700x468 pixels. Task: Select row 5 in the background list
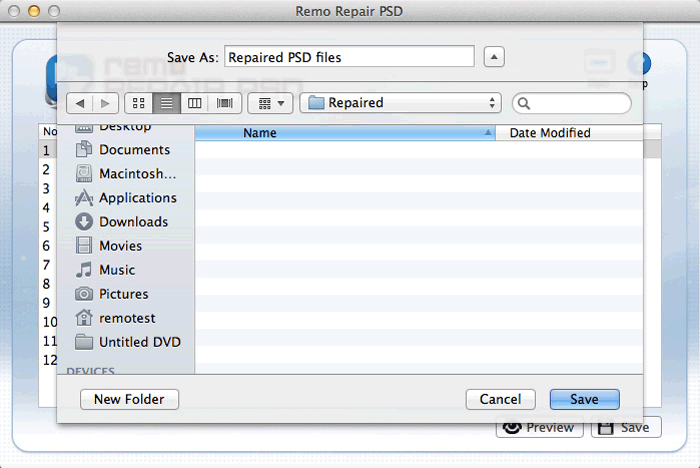click(46, 227)
